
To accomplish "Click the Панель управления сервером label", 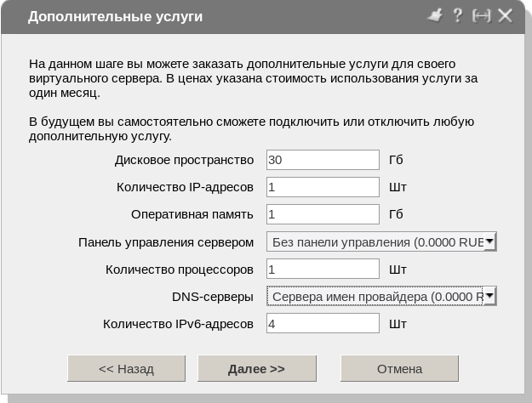I will point(166,242).
